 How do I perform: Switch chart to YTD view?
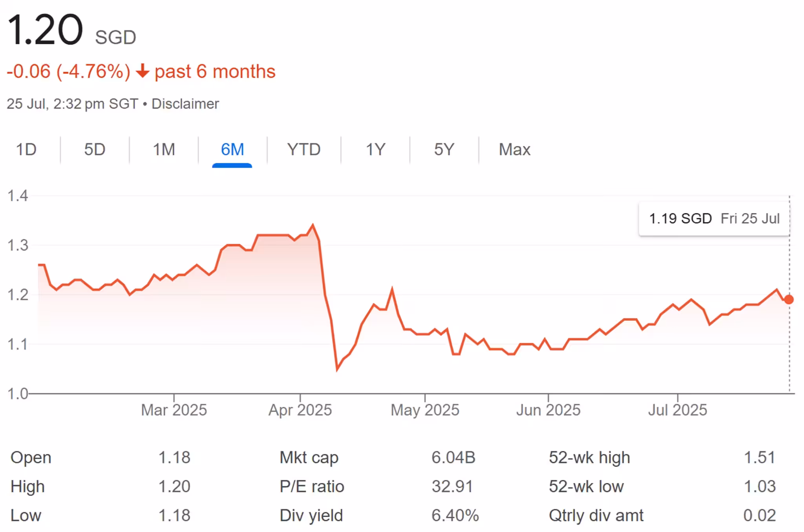[303, 149]
